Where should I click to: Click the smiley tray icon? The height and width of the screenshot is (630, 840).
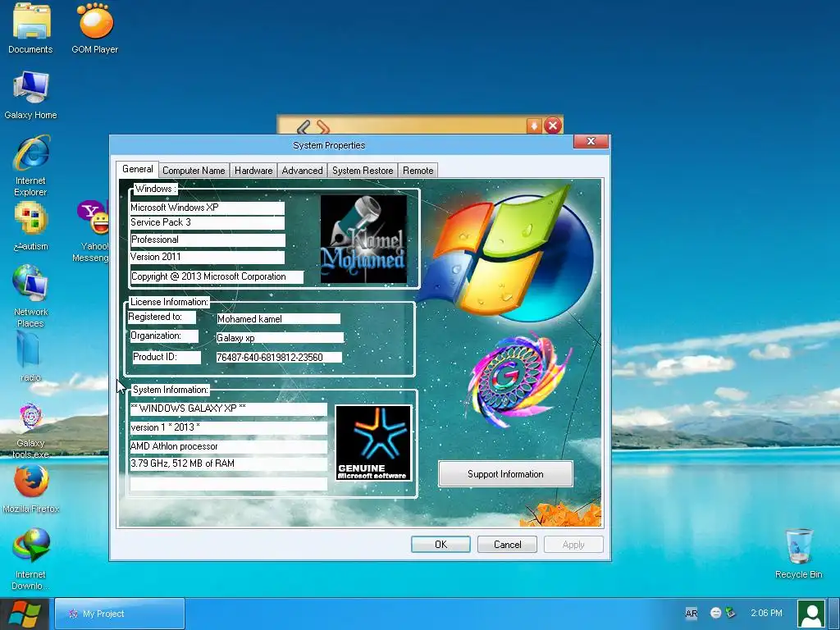pyautogui.click(x=715, y=613)
